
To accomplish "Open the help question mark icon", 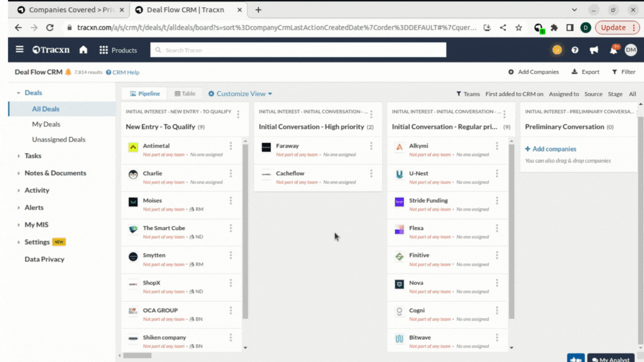I will (575, 50).
